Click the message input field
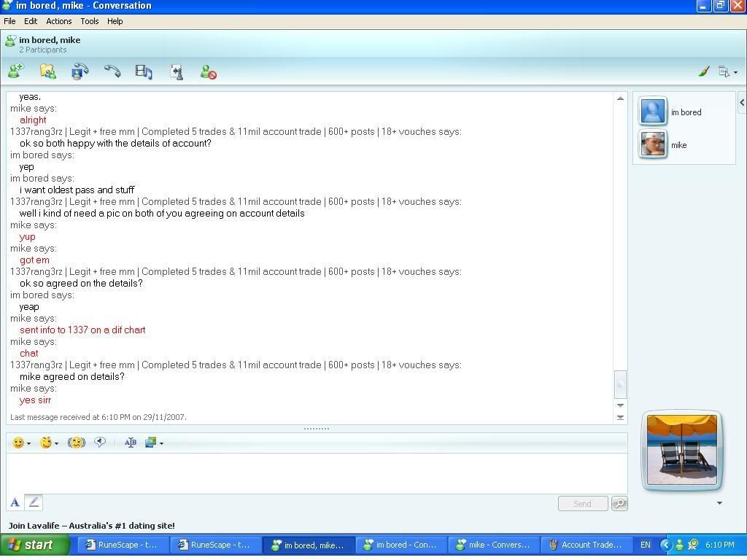Image resolution: width=747 pixels, height=560 pixels. click(x=317, y=473)
